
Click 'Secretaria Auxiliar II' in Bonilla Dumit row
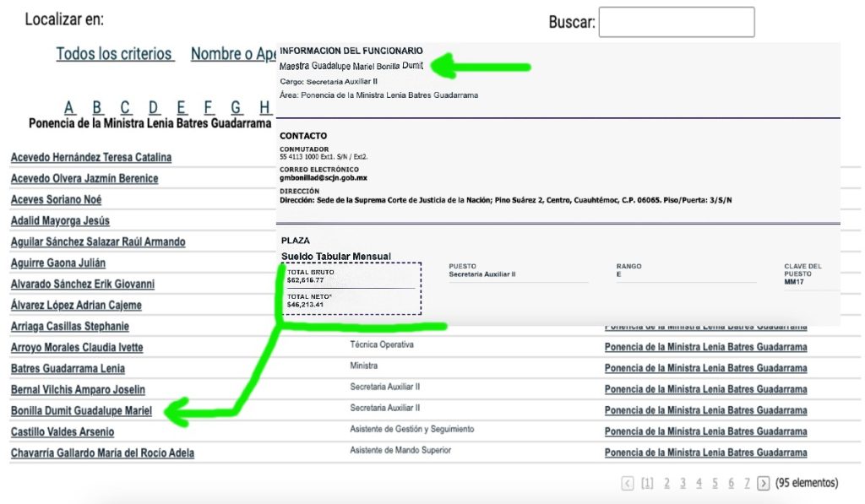pyautogui.click(x=385, y=408)
